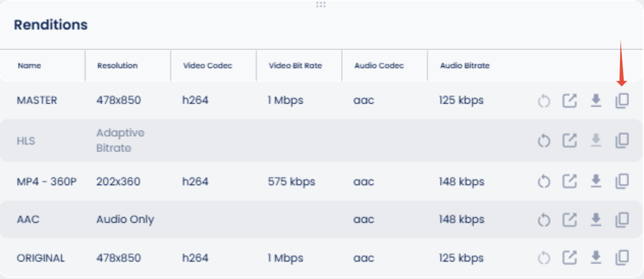Copy the AAC rendition link
The height and width of the screenshot is (279, 644).
[x=622, y=219]
